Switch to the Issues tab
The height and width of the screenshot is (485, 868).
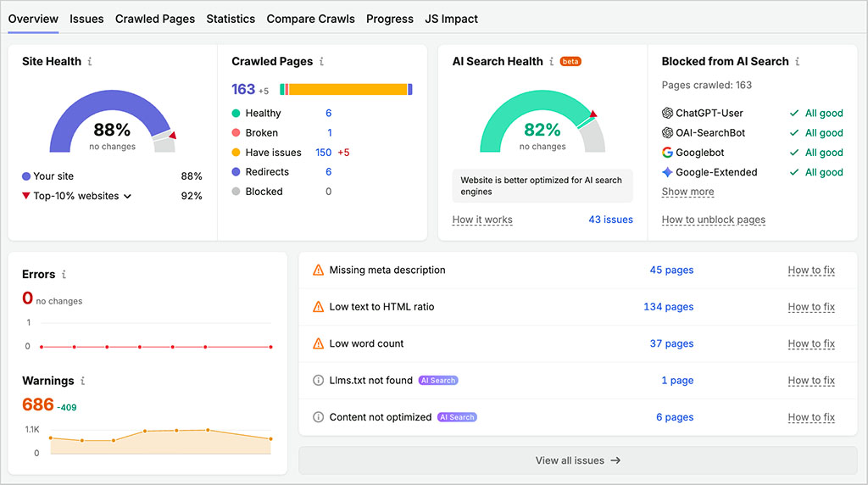(x=87, y=19)
